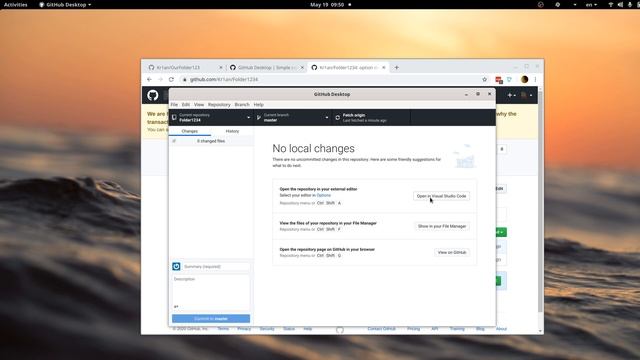The width and height of the screenshot is (640, 360).
Task: Click the volume icon in system tray
Action: 620,4
